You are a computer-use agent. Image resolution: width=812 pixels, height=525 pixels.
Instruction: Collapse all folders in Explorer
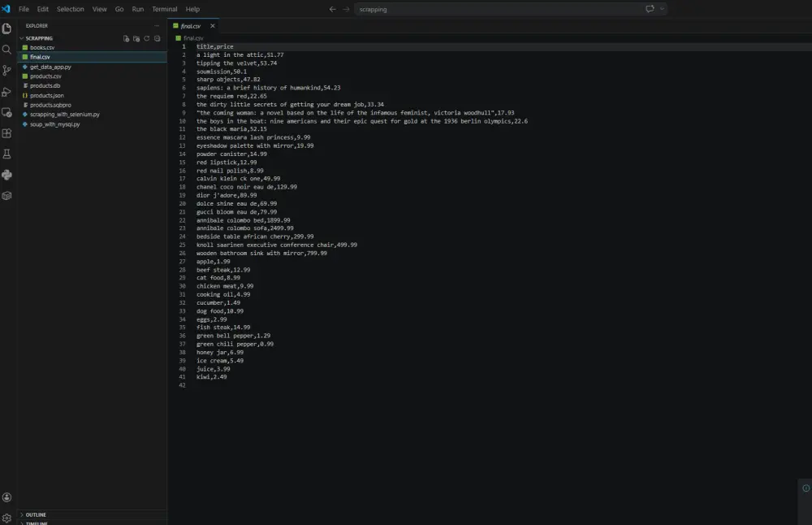[157, 38]
